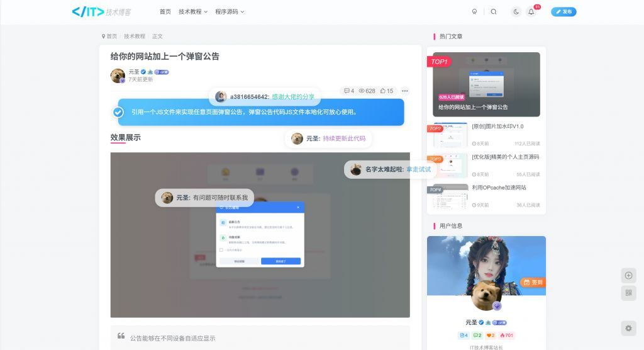644x350 pixels.
Task: Click the quote text 公告能够在不同设备自适应显示
Action: tap(172, 338)
